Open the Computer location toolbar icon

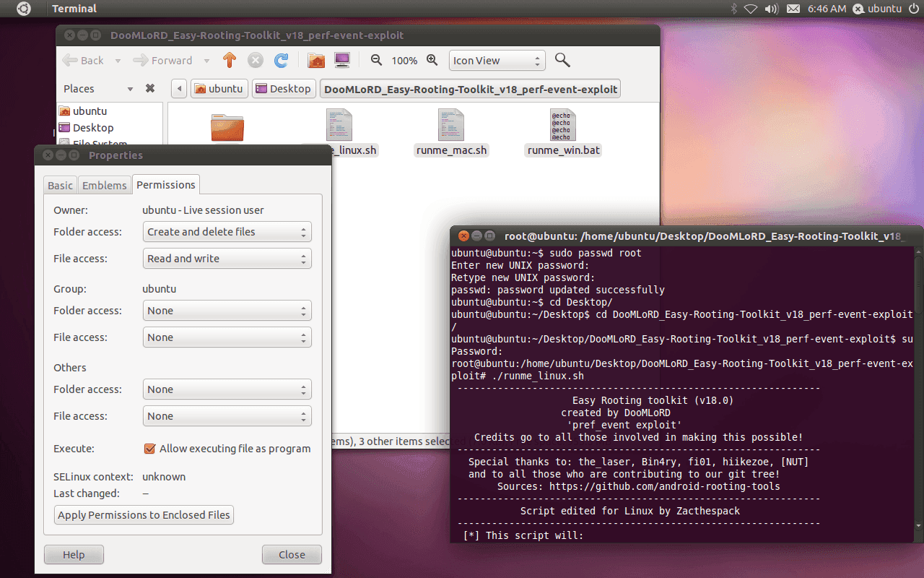tap(342, 61)
